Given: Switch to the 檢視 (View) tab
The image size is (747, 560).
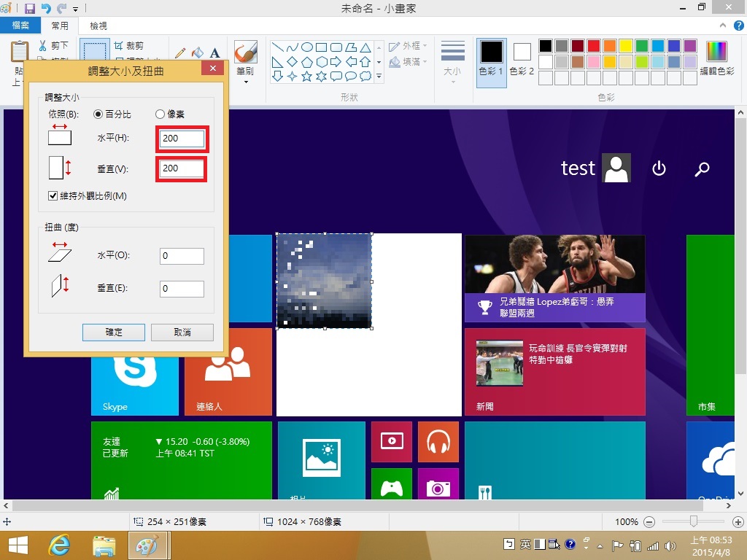Looking at the screenshot, I should tap(98, 26).
